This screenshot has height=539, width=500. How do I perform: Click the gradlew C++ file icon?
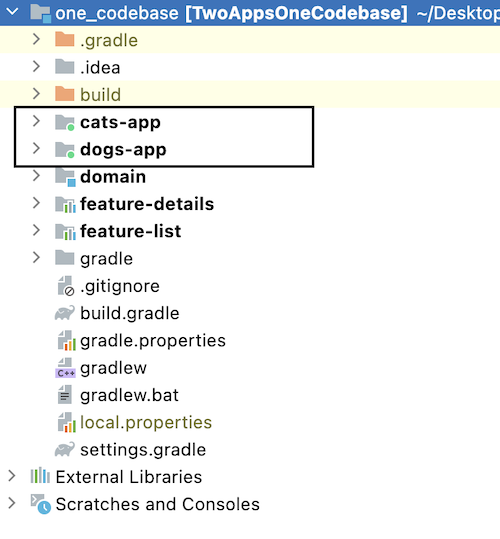pos(65,368)
